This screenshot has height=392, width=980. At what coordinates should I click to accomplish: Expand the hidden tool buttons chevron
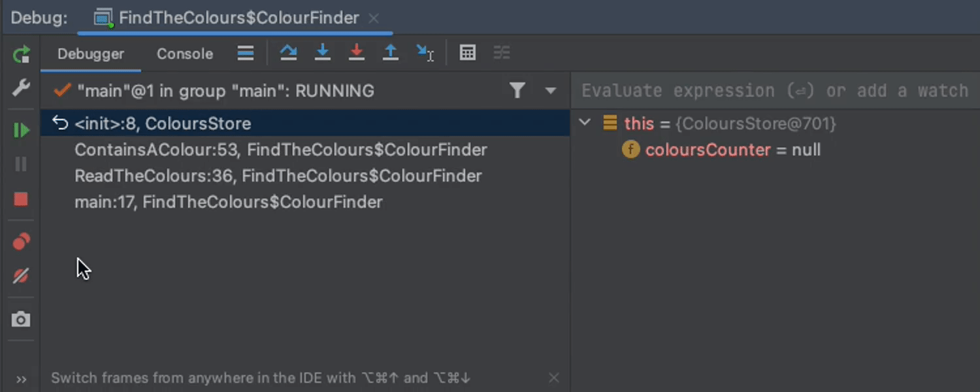(22, 380)
